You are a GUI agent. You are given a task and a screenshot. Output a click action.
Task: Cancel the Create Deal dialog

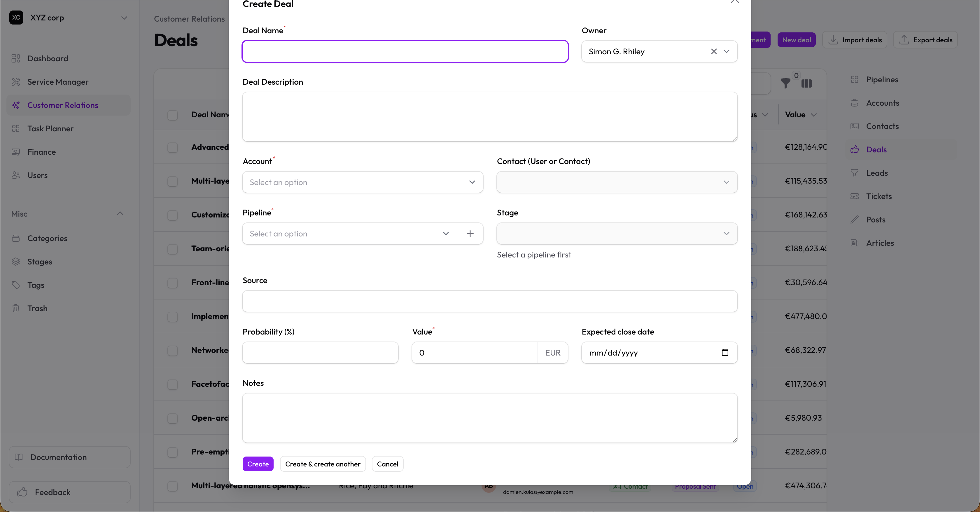pos(387,464)
